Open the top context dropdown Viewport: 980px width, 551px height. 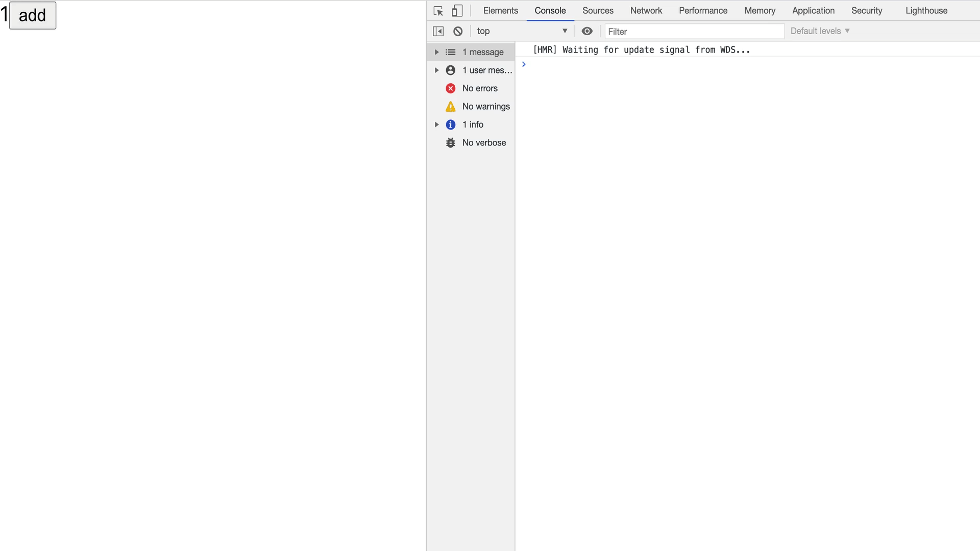522,31
